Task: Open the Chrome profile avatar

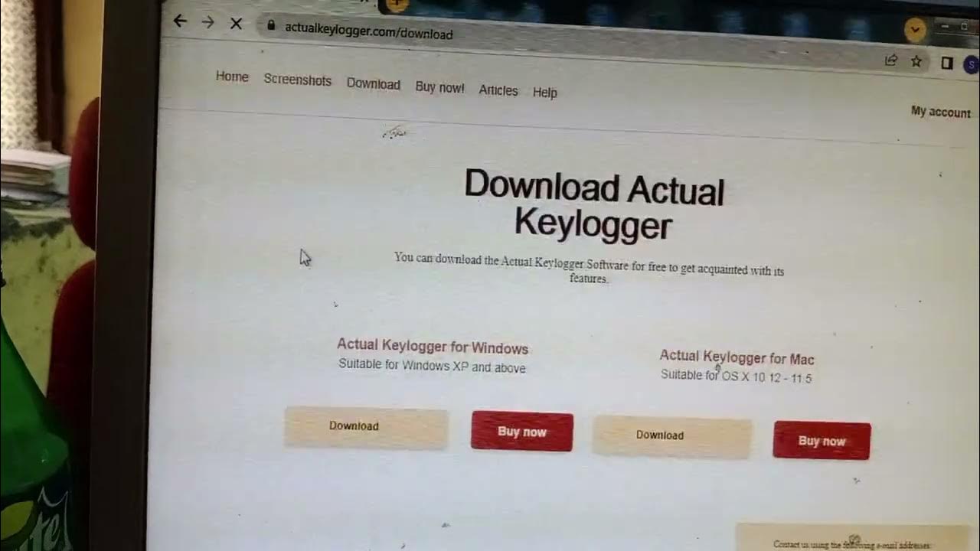Action: pyautogui.click(x=972, y=64)
